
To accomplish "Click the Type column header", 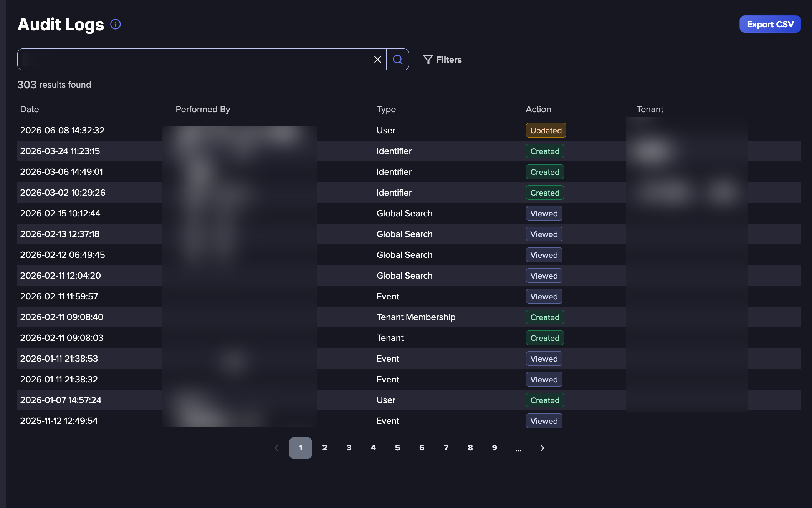I will click(386, 109).
